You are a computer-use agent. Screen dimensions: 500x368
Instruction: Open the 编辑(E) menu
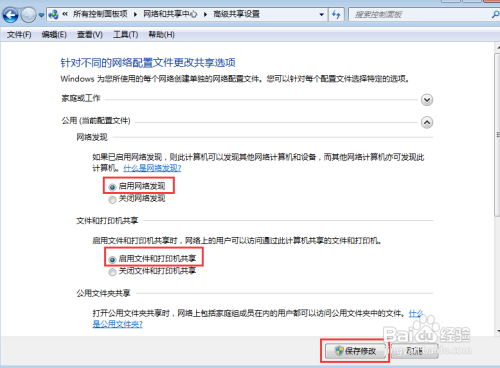coord(54,34)
